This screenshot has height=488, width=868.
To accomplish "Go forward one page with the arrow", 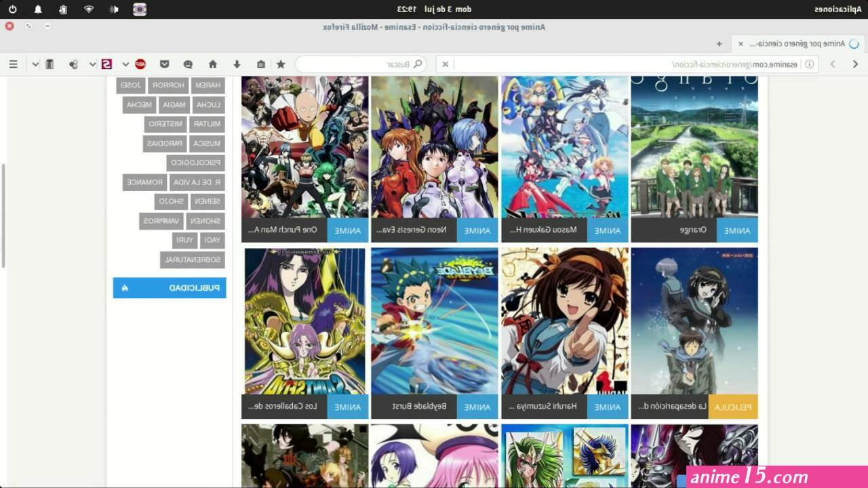I will (x=833, y=64).
